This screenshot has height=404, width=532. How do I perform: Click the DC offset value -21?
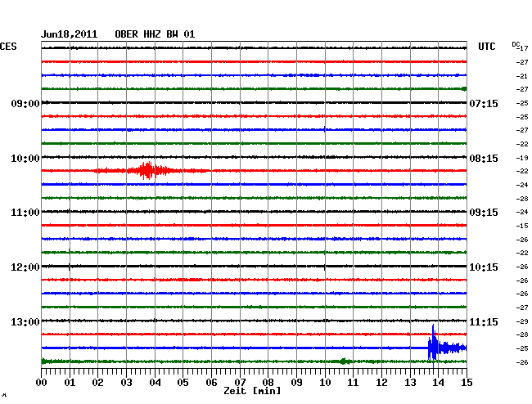[522, 76]
